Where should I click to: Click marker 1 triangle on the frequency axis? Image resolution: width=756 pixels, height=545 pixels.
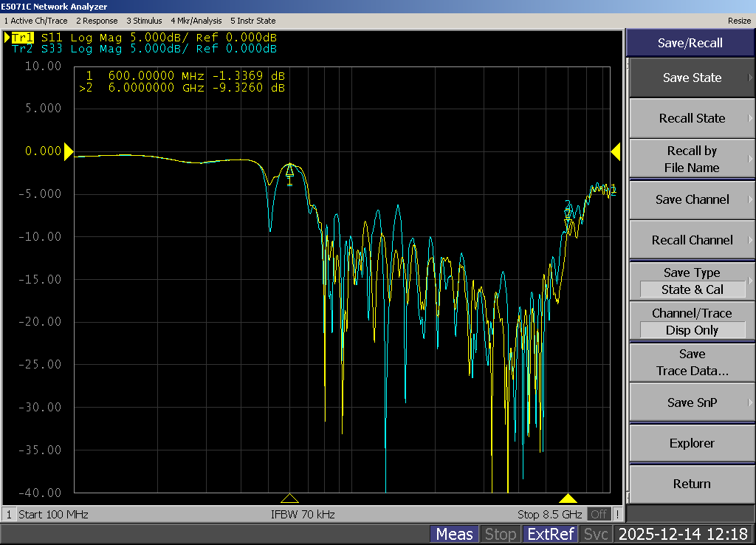289,498
